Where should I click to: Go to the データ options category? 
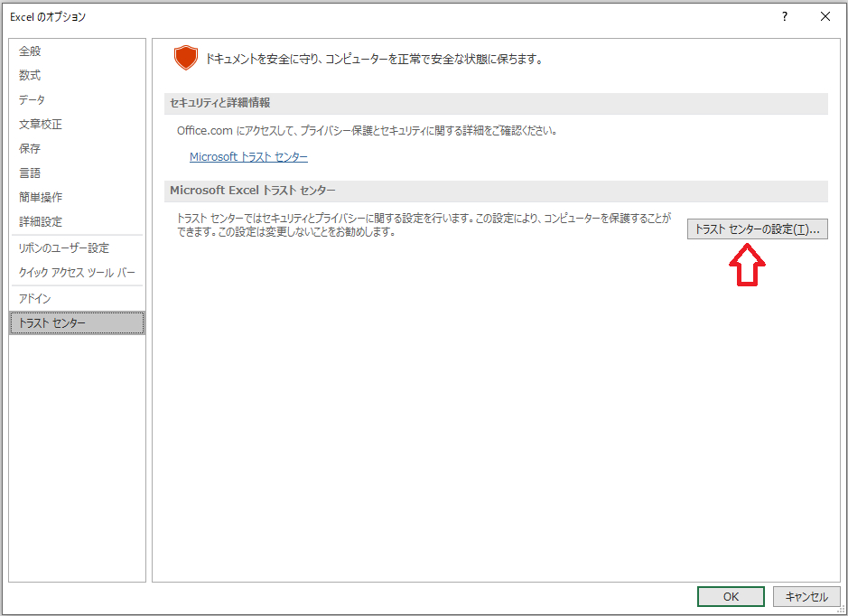pos(78,100)
